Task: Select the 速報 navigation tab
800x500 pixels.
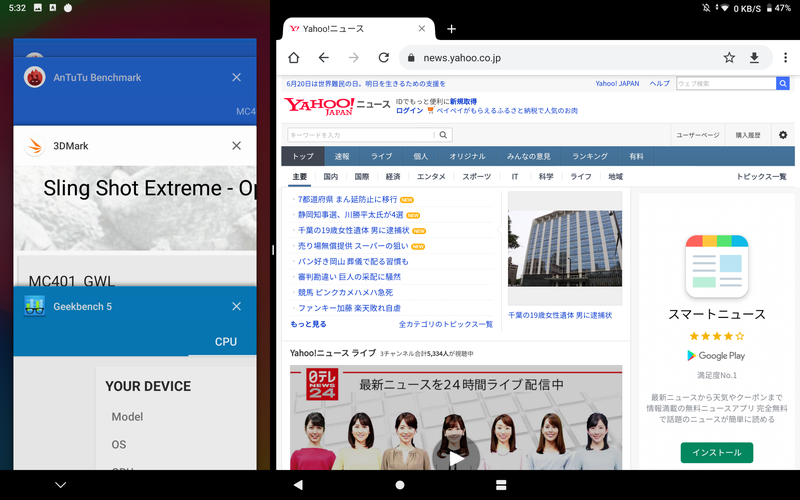Action: tap(342, 156)
